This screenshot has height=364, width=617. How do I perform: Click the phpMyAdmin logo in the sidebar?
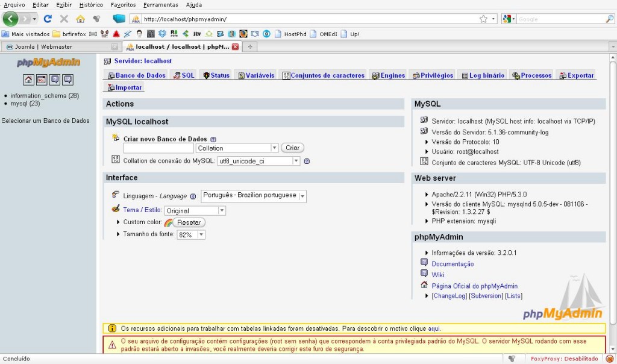click(48, 62)
